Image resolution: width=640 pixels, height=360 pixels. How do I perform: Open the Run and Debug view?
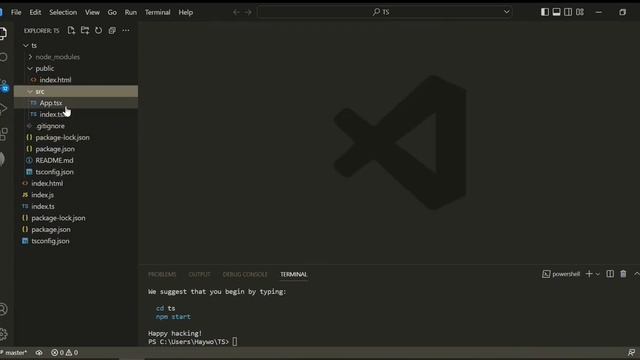[3, 109]
